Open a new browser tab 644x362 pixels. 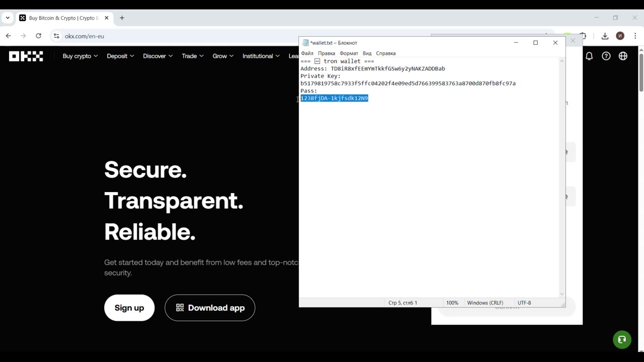pos(122,18)
